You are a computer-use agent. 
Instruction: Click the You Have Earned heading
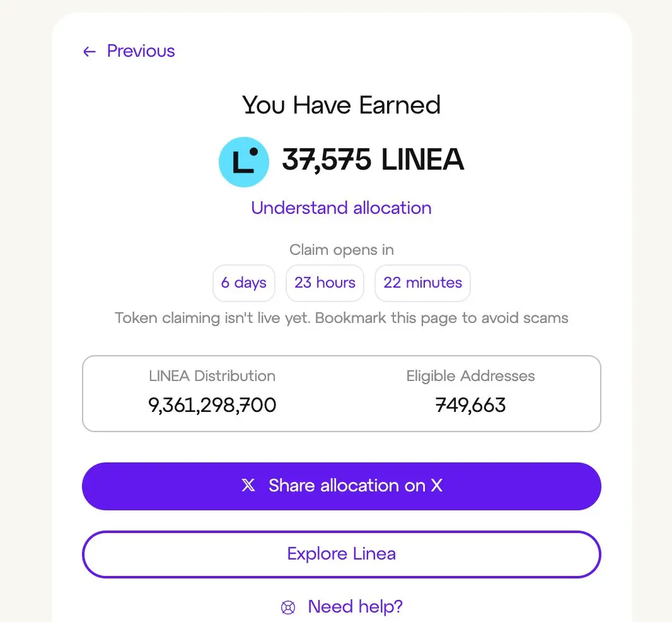coord(341,105)
